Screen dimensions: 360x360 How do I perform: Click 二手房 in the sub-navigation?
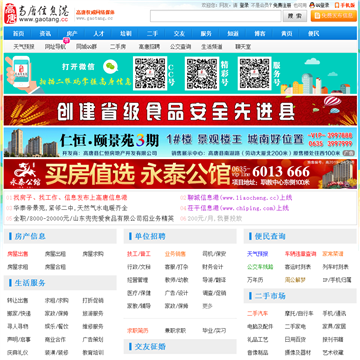(x=118, y=47)
